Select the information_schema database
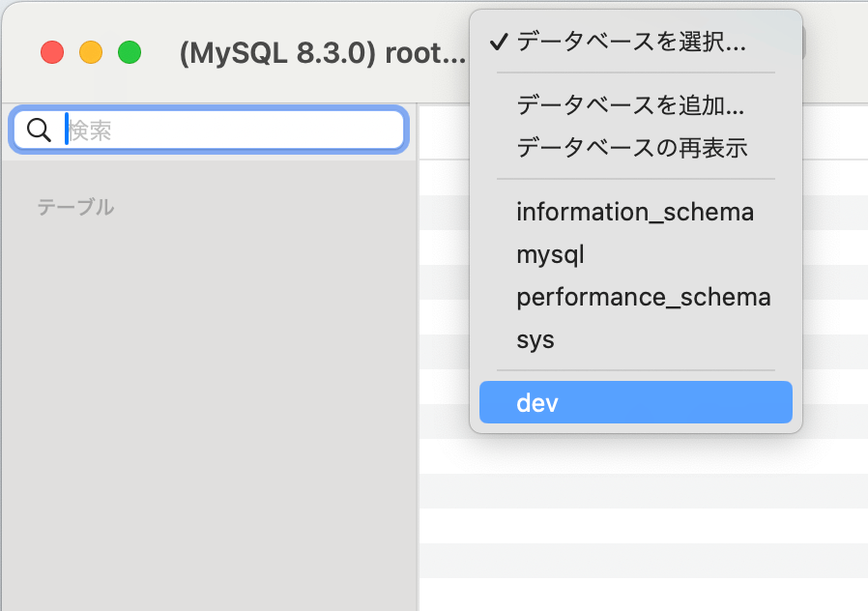Image resolution: width=868 pixels, height=611 pixels. click(635, 212)
